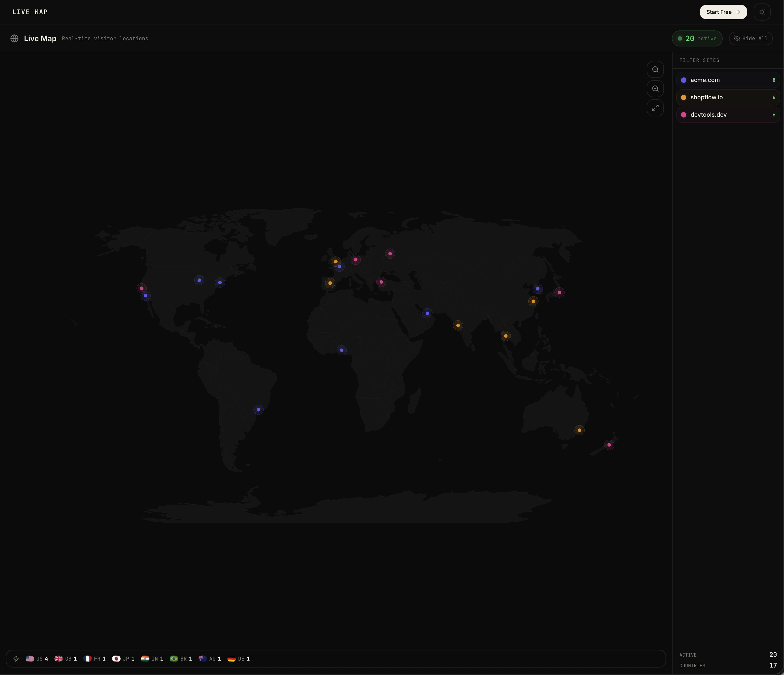Image resolution: width=784 pixels, height=675 pixels.
Task: Click the map zoom in icon
Action: pyautogui.click(x=655, y=70)
